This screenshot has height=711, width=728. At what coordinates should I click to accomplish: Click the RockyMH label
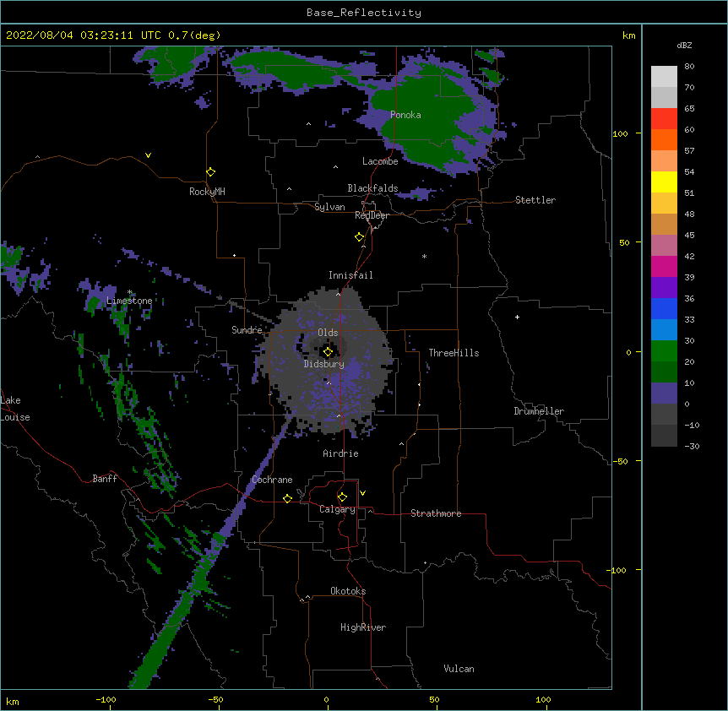207,192
